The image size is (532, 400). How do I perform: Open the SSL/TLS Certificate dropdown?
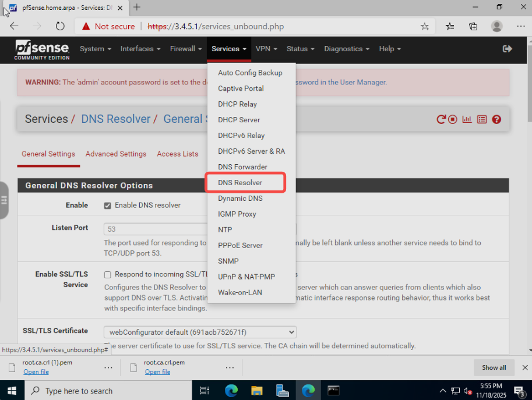[200, 332]
